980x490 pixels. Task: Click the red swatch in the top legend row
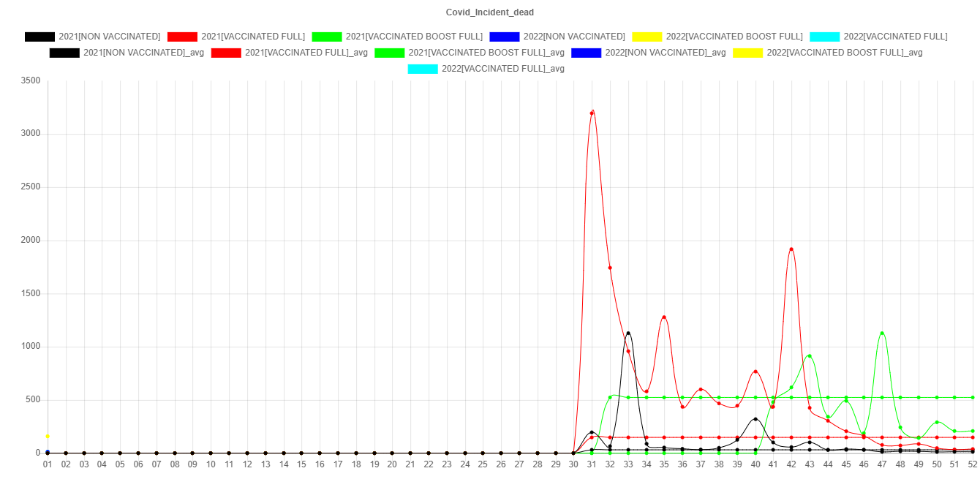coord(181,37)
